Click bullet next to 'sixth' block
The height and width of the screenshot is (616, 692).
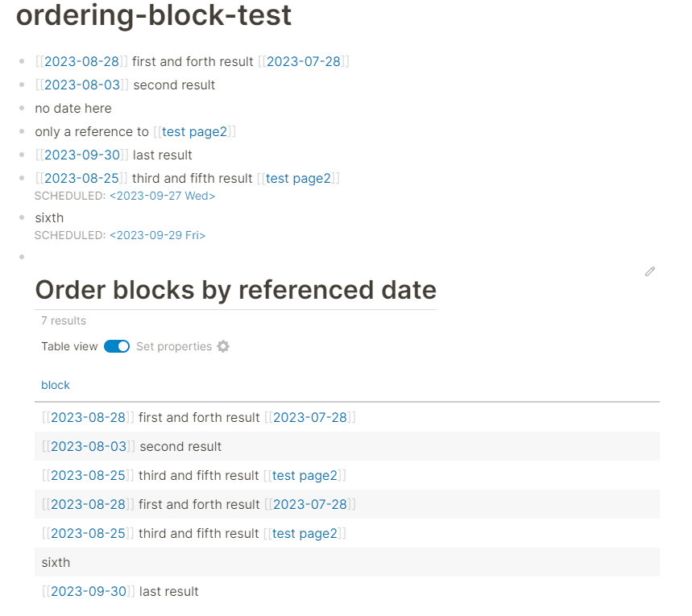[22, 217]
